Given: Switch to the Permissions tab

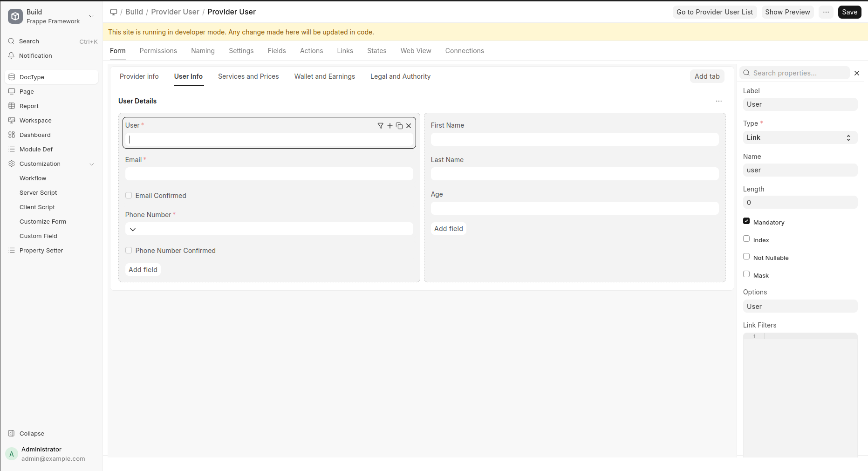Looking at the screenshot, I should pyautogui.click(x=158, y=51).
